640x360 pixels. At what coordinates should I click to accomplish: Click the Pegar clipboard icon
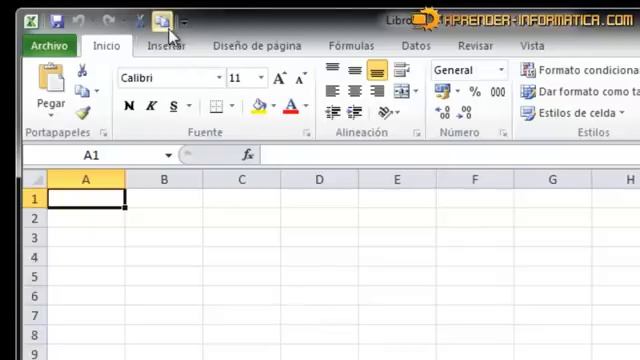pos(51,78)
